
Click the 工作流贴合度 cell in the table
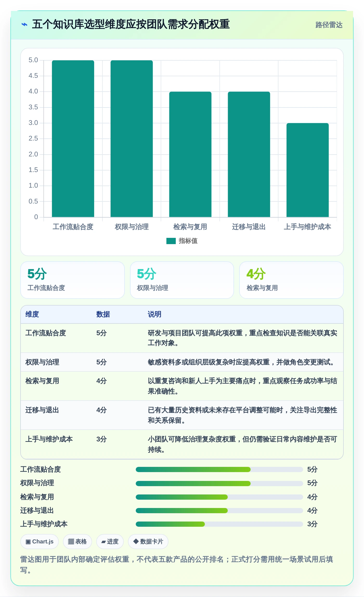point(46,333)
